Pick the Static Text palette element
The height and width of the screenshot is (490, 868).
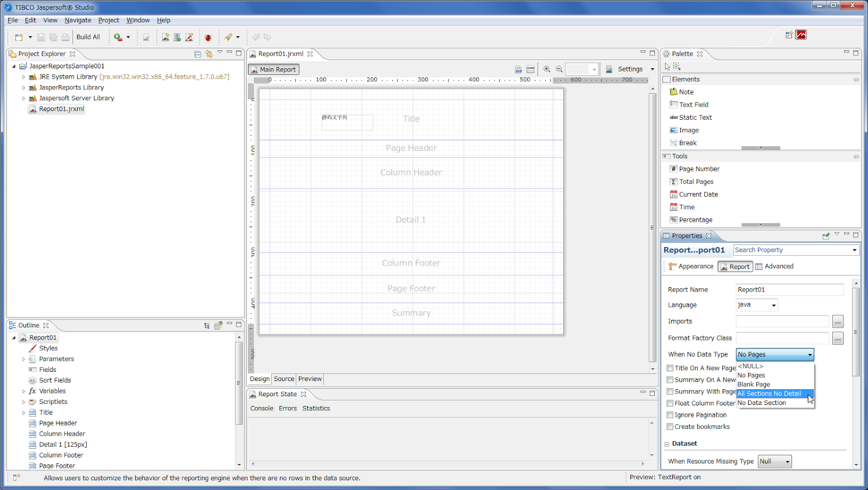691,118
